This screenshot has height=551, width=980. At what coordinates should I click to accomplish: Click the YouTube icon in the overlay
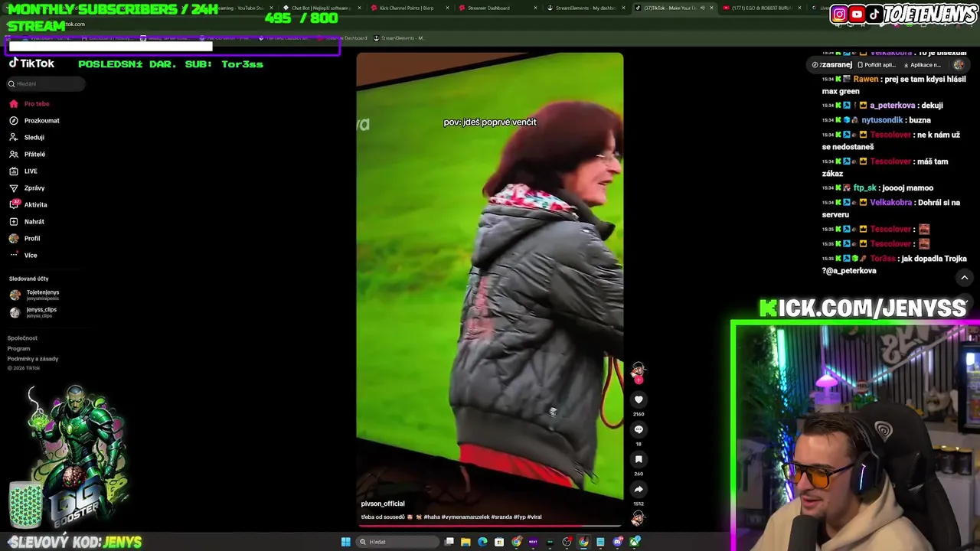[857, 14]
